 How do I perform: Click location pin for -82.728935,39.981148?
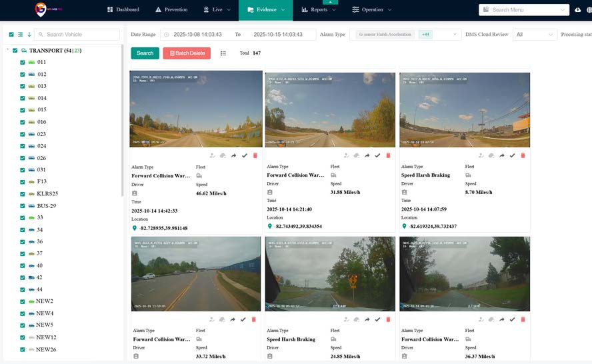134,228
